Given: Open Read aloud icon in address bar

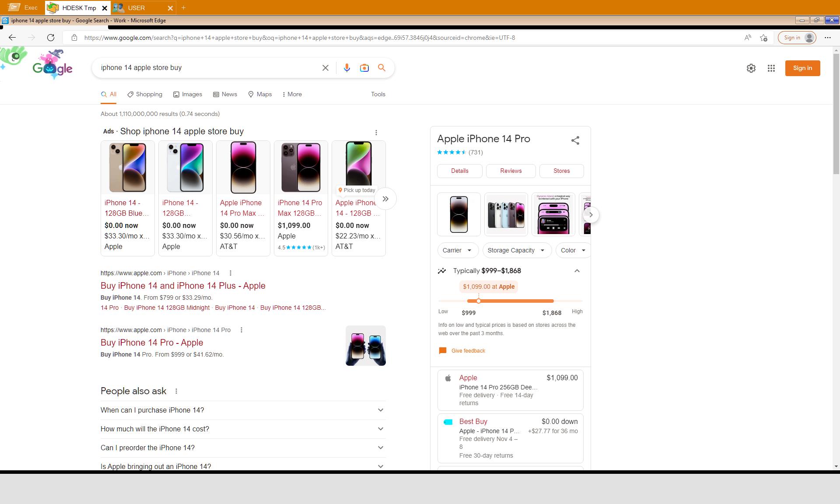Looking at the screenshot, I should 748,38.
